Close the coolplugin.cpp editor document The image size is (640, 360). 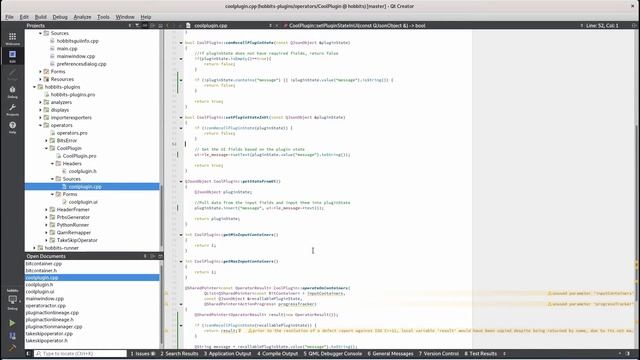click(277, 25)
